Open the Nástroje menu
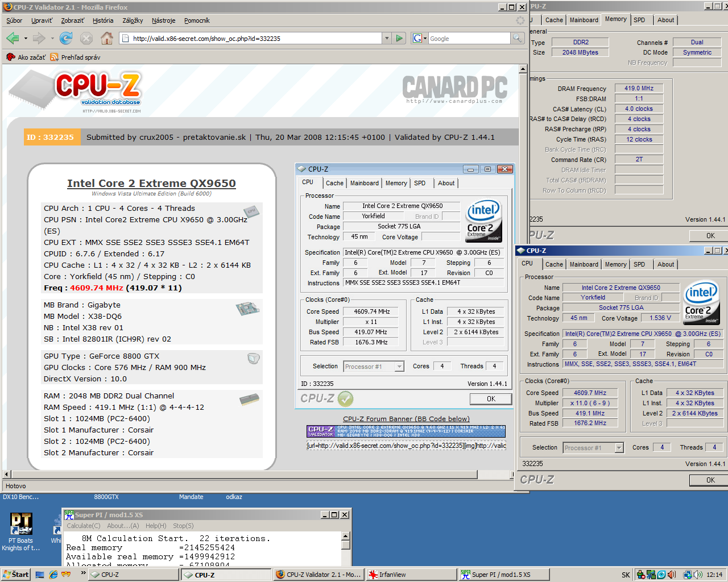 tap(164, 20)
